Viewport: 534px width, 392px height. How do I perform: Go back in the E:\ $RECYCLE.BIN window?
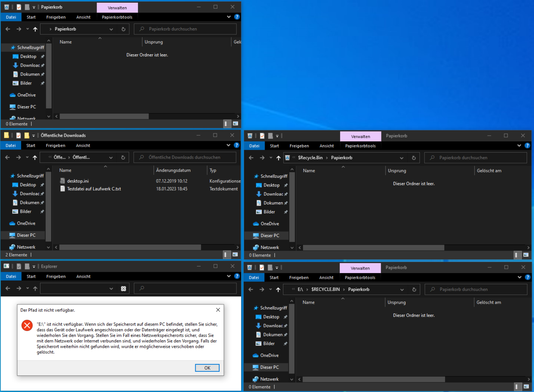tap(251, 289)
